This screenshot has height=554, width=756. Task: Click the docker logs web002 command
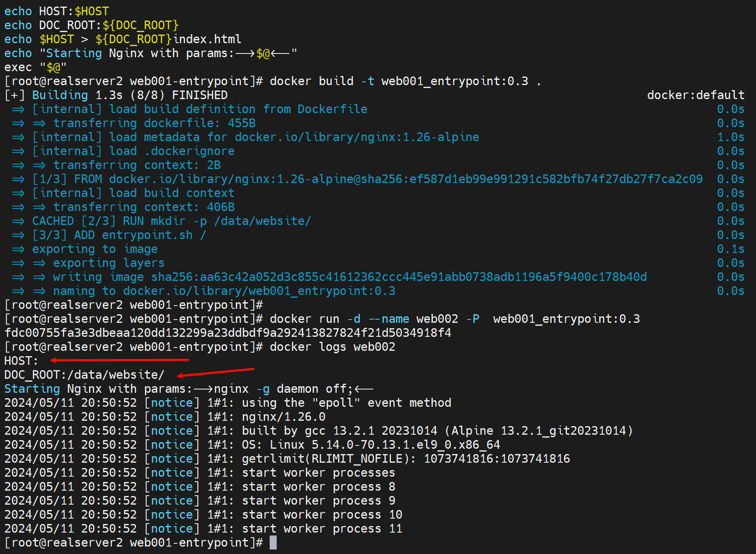[x=332, y=347]
